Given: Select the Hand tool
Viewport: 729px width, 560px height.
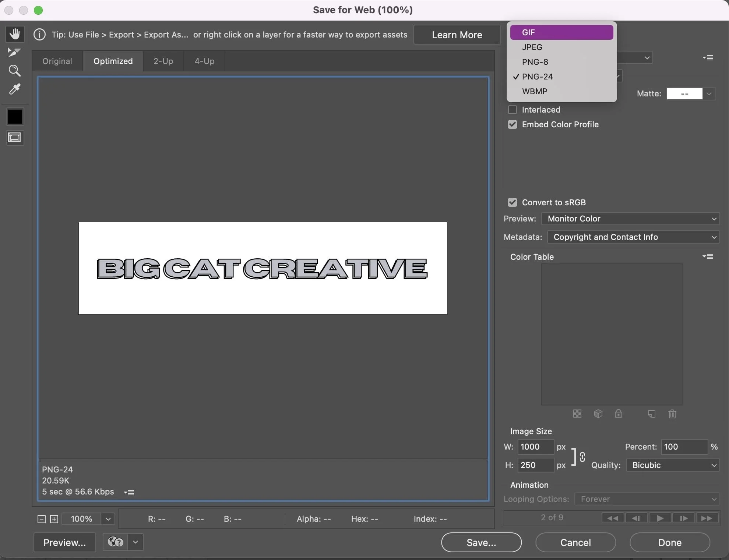Looking at the screenshot, I should 15,34.
